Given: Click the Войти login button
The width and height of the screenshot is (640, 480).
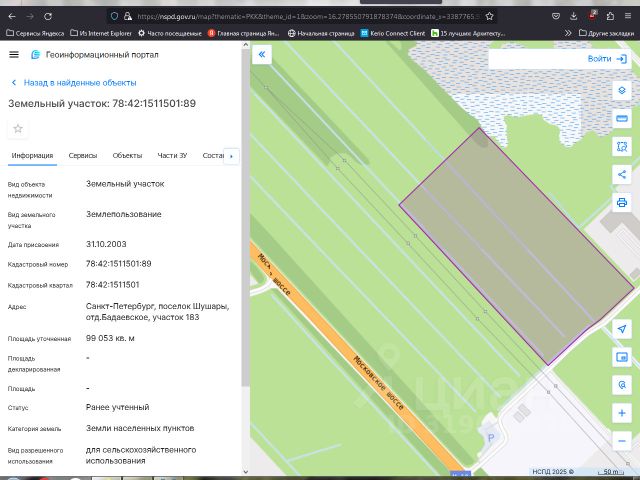Looking at the screenshot, I should pos(607,59).
